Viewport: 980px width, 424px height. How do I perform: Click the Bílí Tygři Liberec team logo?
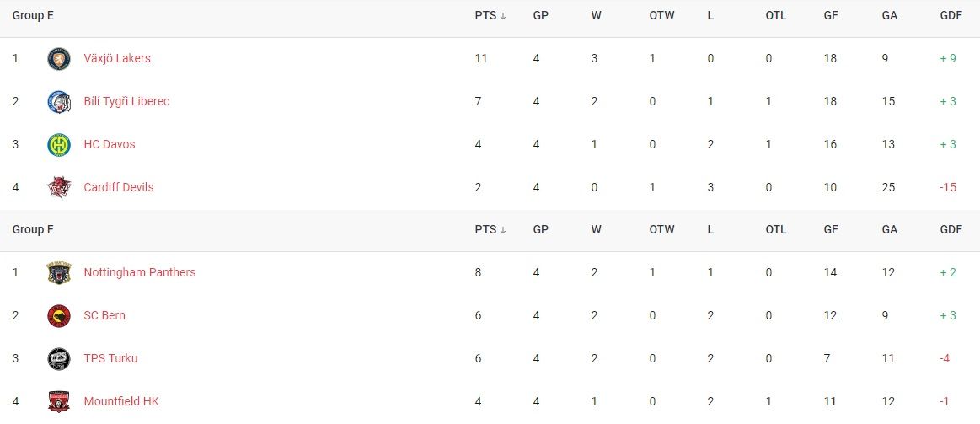click(x=59, y=101)
